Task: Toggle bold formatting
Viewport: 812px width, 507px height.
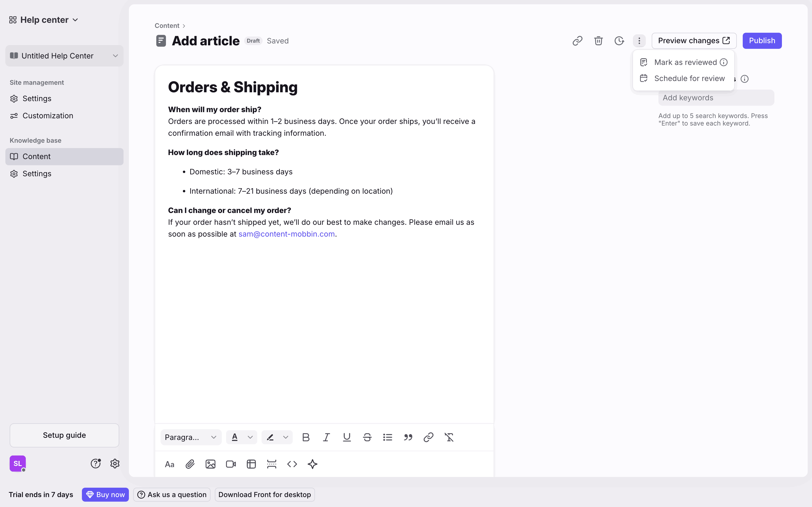Action: (306, 437)
